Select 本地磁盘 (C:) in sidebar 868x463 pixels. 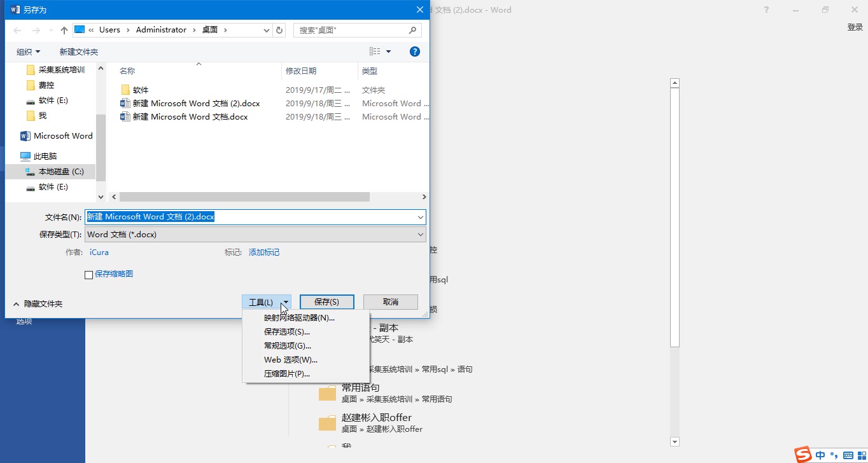tap(50, 172)
